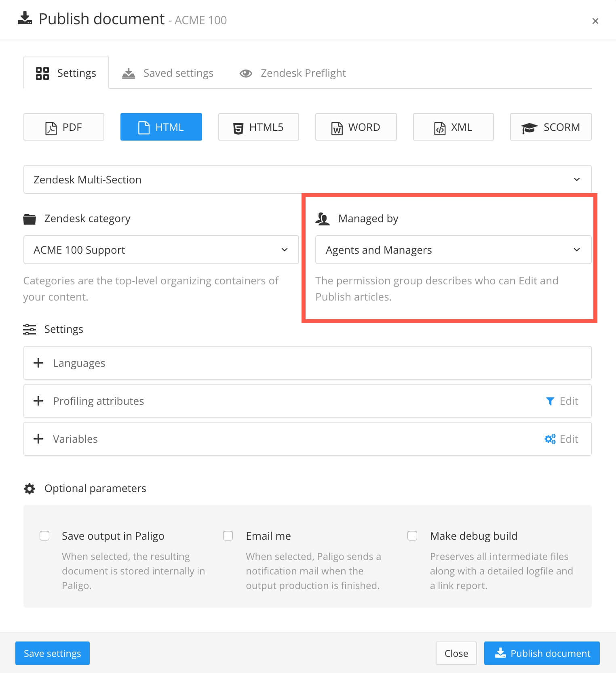Open the Zendesk Multi-Section layout dropdown
This screenshot has width=616, height=673.
(x=307, y=179)
